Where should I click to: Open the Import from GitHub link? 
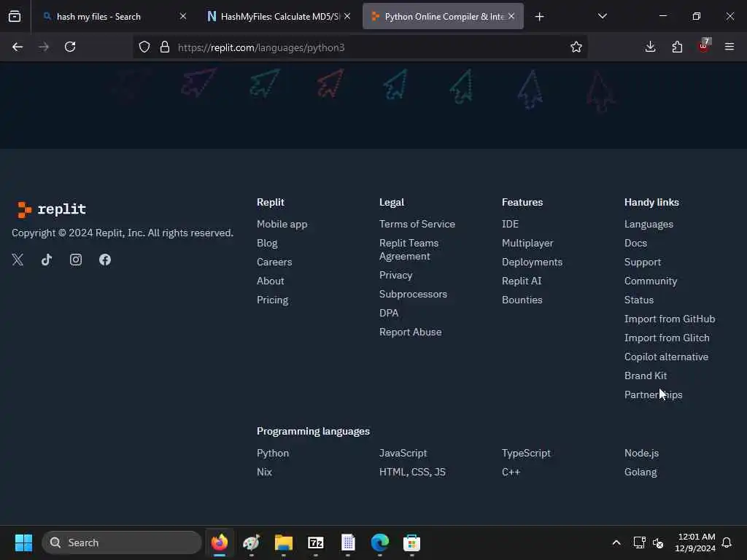[670, 319]
